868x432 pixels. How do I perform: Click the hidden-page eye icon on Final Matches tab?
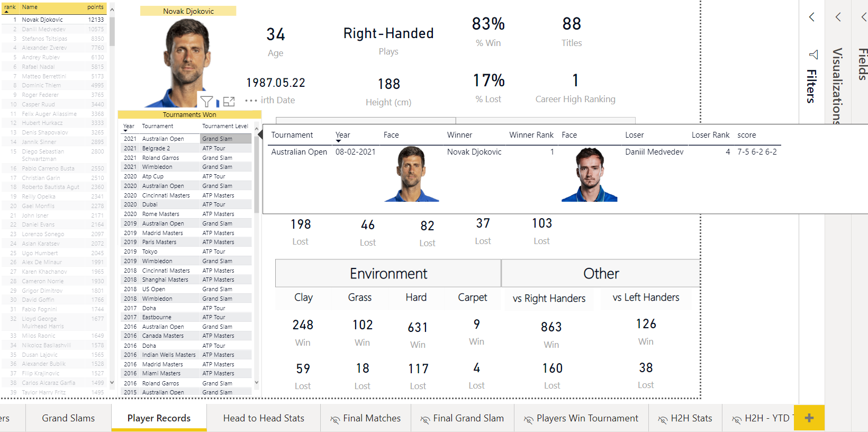point(334,418)
